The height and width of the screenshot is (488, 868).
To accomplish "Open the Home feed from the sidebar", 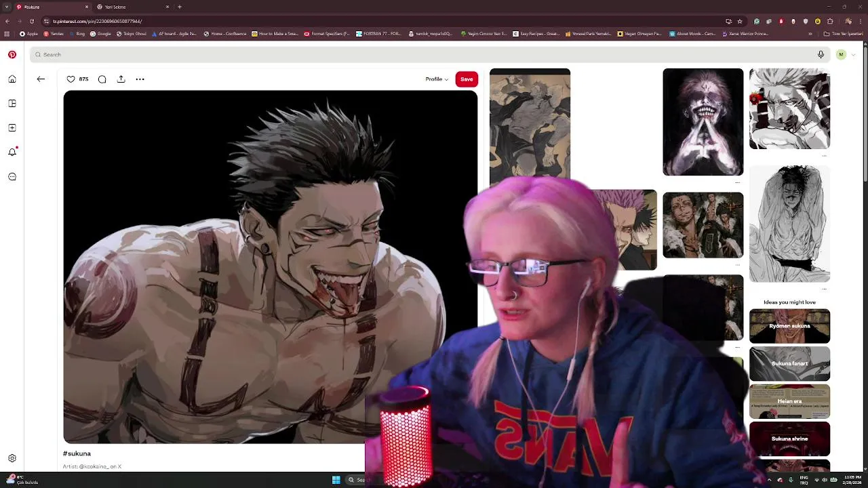I will click(12, 79).
